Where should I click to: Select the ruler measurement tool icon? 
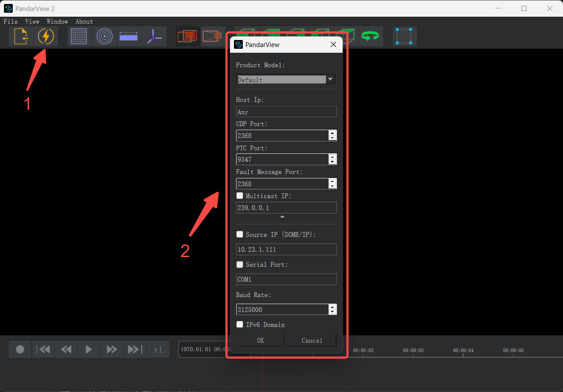[130, 36]
